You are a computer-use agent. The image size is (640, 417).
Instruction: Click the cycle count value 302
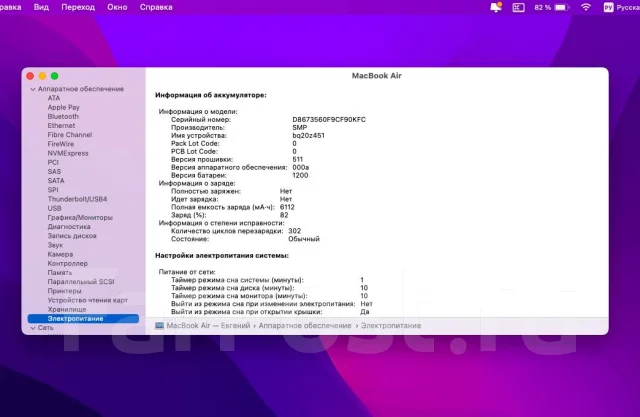pos(294,231)
